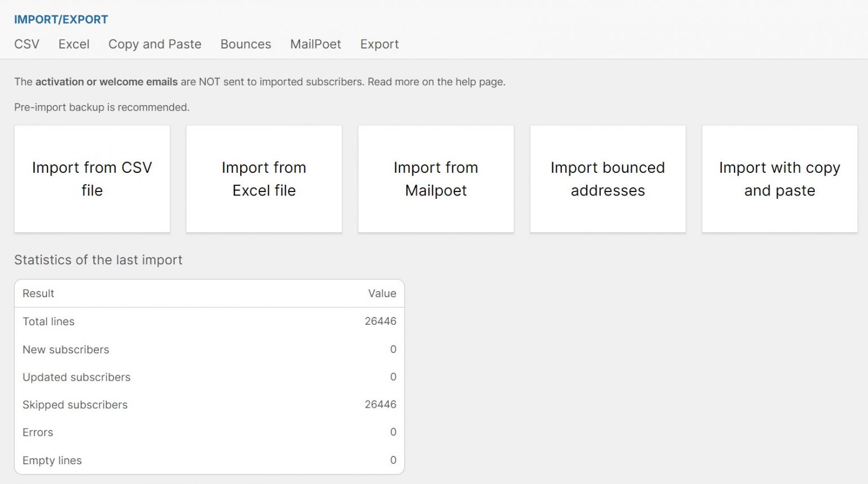The image size is (868, 484).
Task: Click the Skipped subscribers value 26446
Action: pyautogui.click(x=380, y=404)
